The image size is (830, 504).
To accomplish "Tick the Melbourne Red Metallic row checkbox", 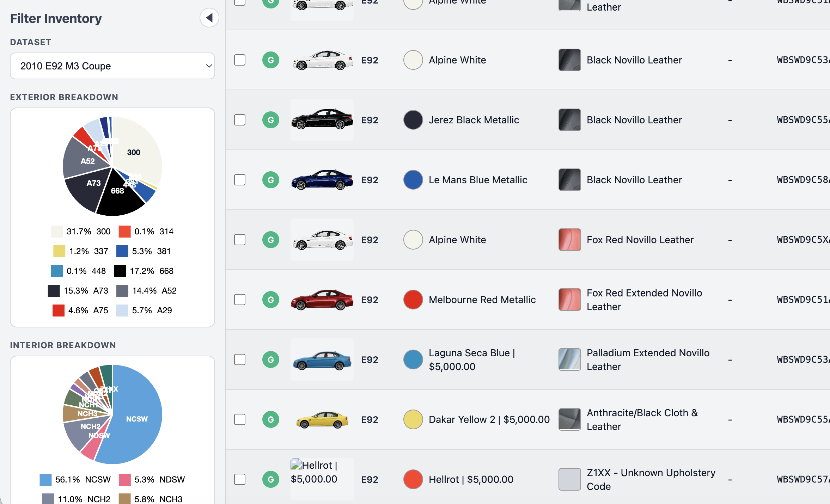I will click(240, 300).
